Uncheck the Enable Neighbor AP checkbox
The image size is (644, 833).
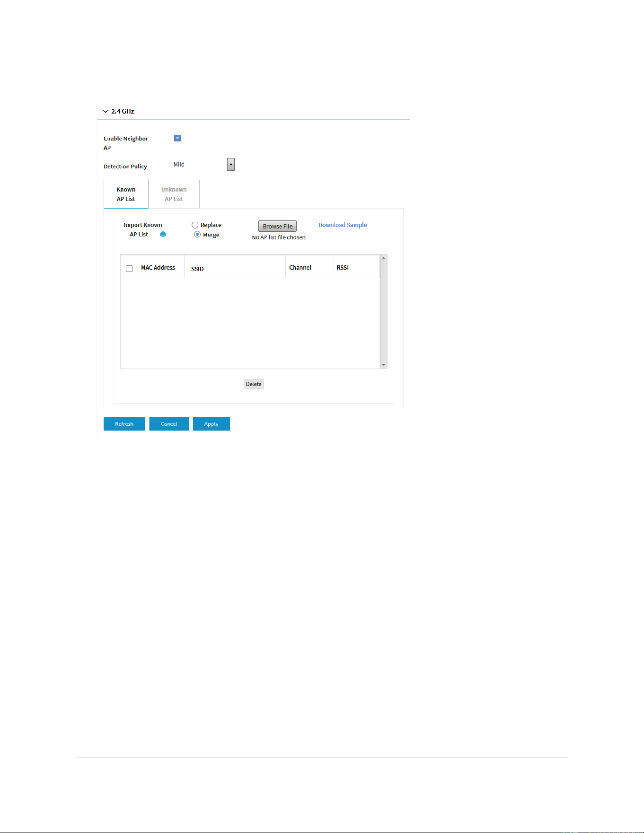click(177, 138)
